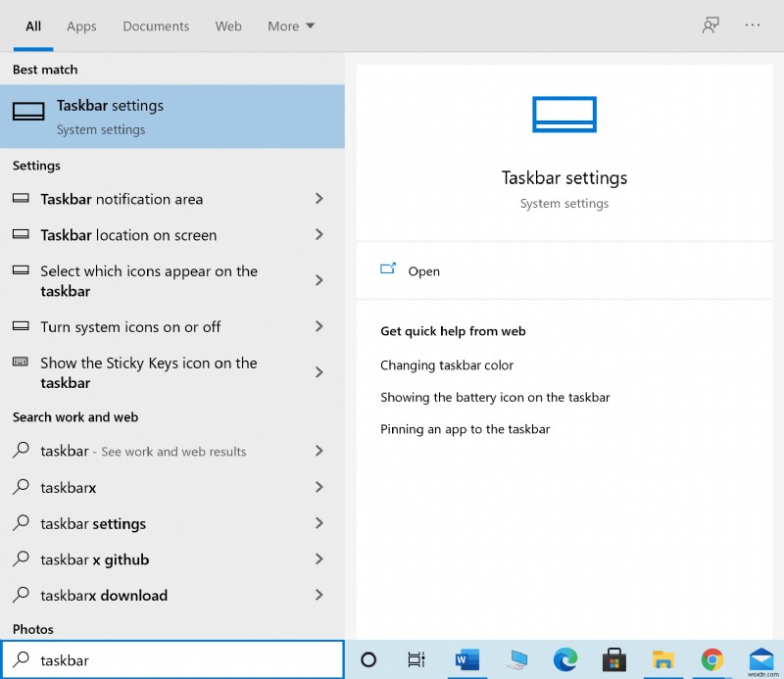The width and height of the screenshot is (784, 679).
Task: Expand arrow next to taskbarx download
Action: (x=318, y=595)
